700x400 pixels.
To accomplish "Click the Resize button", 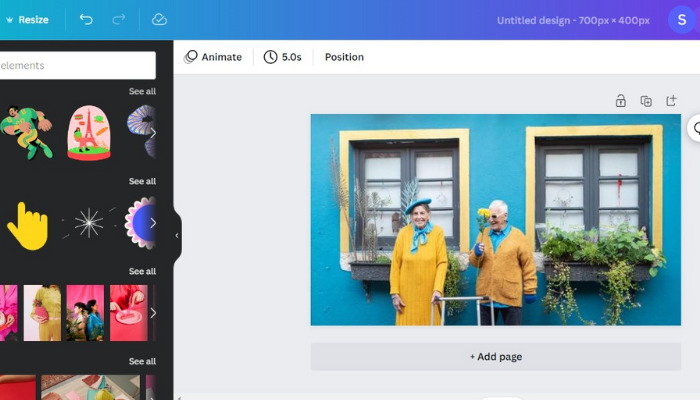I will (x=27, y=20).
